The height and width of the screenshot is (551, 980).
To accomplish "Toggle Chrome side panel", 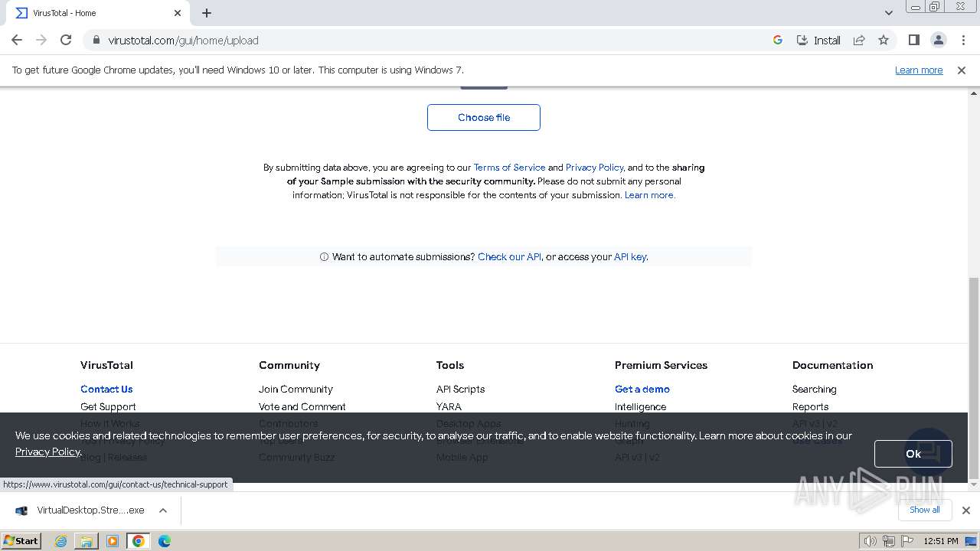I will [x=913, y=40].
